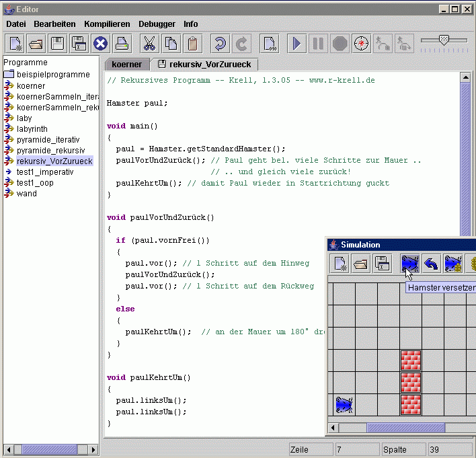Click the Simulation horizontal scrollbar thumb
The height and width of the screenshot is (458, 476).
pyautogui.click(x=405, y=428)
